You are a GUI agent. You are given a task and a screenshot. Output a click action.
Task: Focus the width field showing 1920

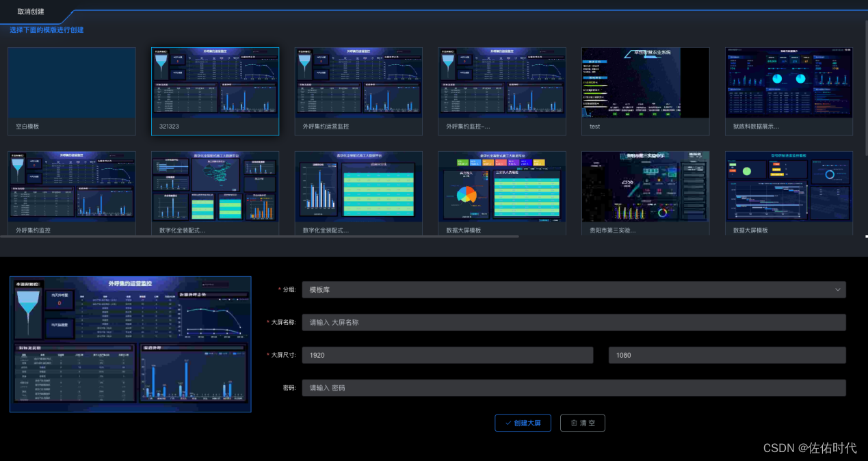click(x=447, y=355)
